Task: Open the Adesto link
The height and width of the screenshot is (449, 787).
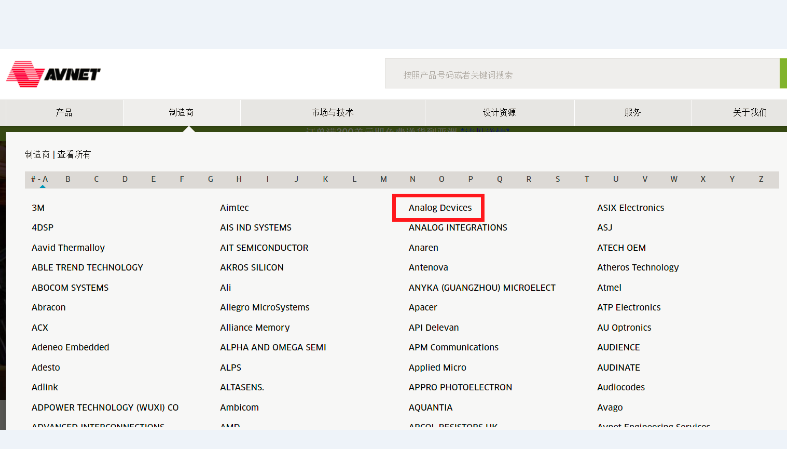Action: (46, 367)
